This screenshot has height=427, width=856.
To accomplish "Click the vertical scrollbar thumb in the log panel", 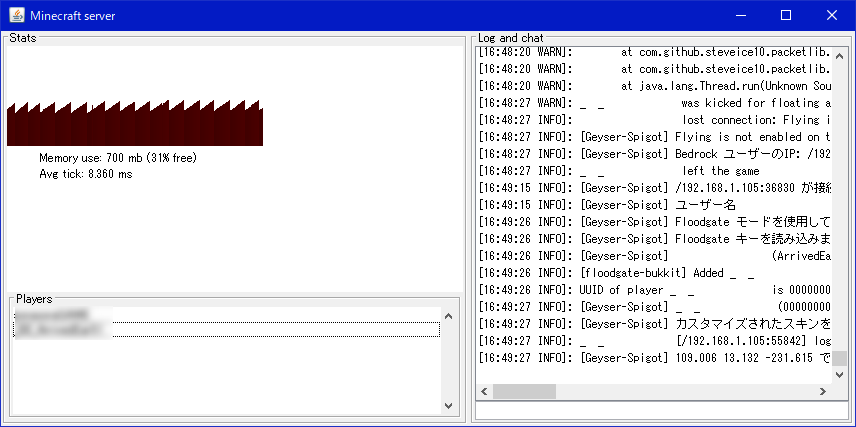I will point(840,358).
